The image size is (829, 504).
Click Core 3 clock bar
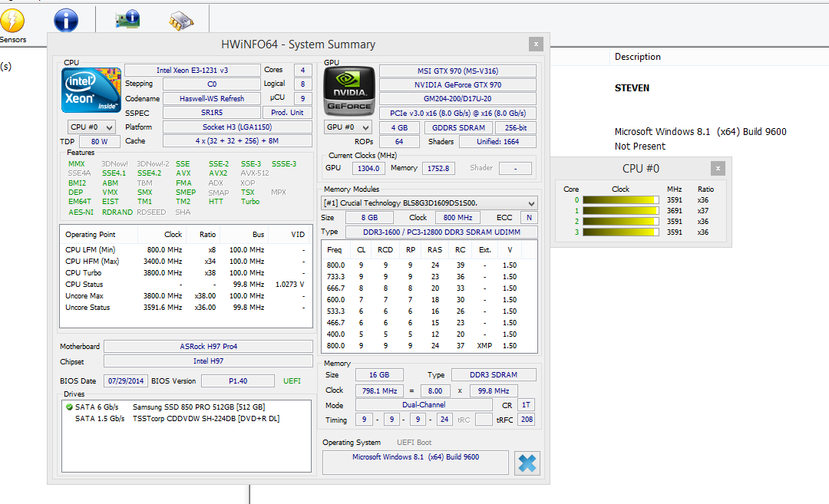click(x=621, y=232)
